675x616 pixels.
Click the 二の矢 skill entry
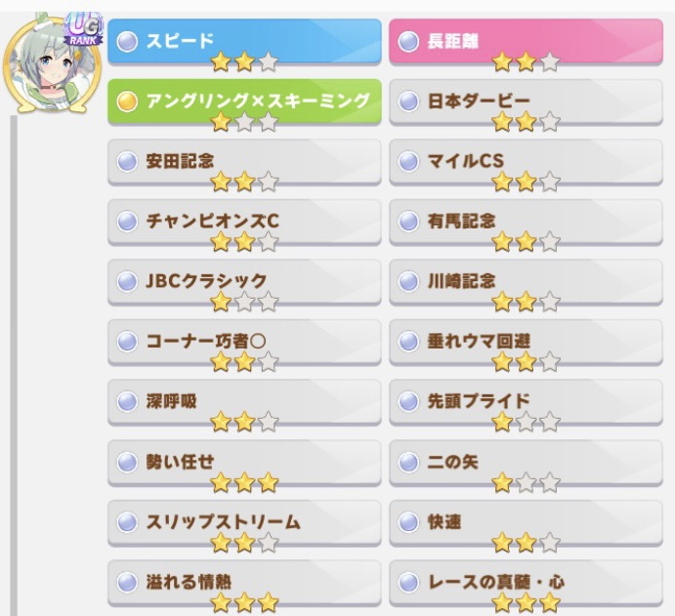pyautogui.click(x=526, y=463)
